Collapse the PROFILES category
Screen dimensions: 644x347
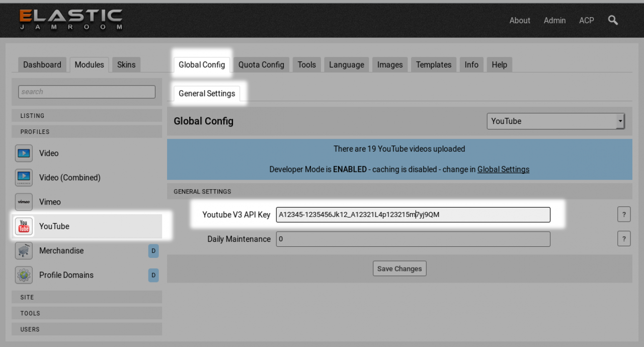tap(87, 132)
